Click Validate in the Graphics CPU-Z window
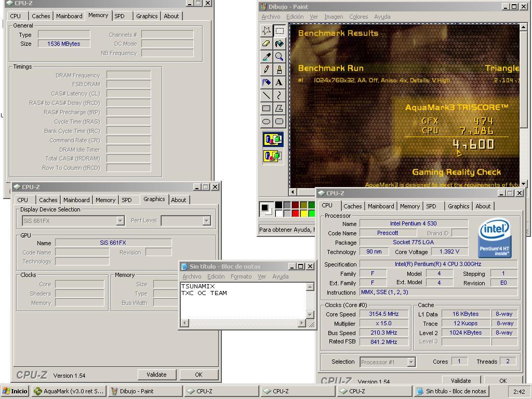 click(x=156, y=375)
